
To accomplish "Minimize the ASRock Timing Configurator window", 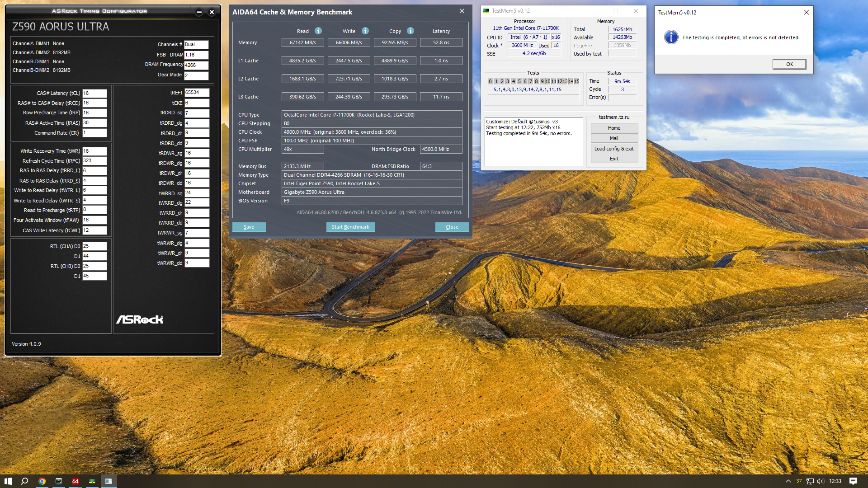I will [x=199, y=12].
